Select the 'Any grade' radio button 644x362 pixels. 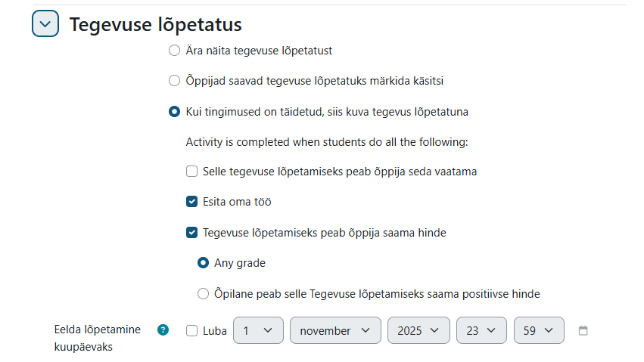click(x=203, y=263)
